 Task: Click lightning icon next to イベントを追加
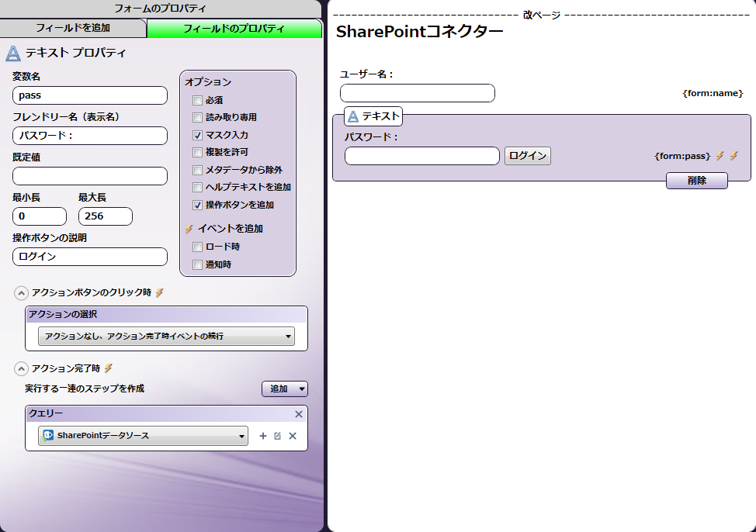189,229
